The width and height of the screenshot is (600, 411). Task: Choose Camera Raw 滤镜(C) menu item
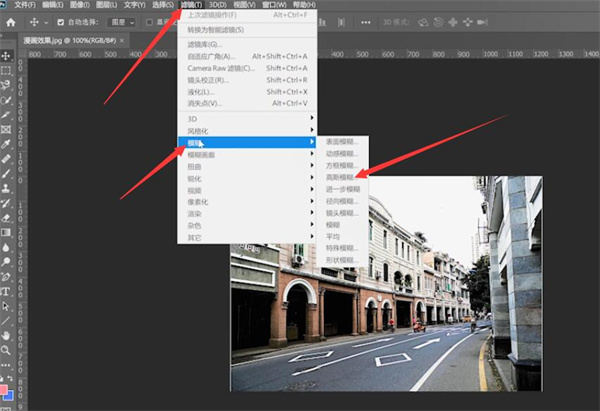pyautogui.click(x=247, y=68)
